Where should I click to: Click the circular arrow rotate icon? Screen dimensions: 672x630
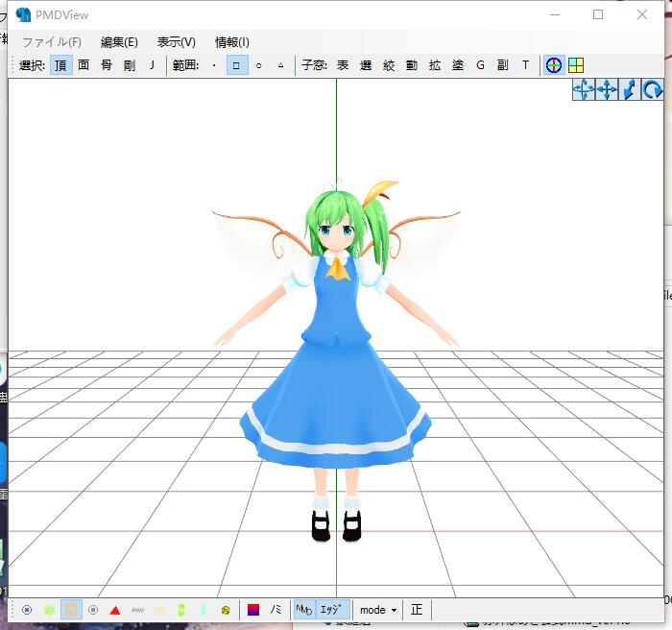[x=652, y=90]
